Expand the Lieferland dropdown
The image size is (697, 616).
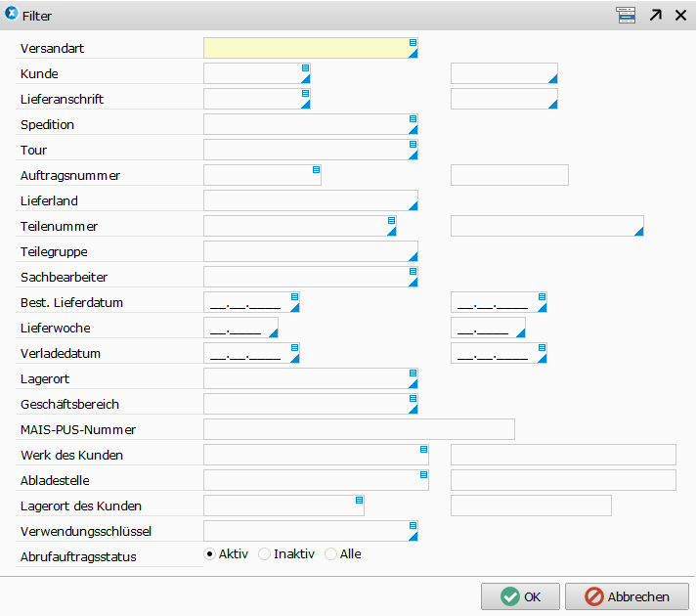pos(413,205)
